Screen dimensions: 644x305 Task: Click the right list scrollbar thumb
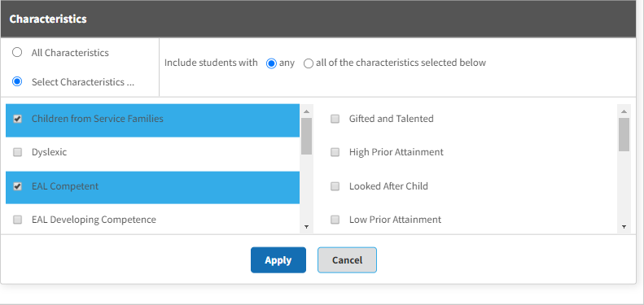[624, 135]
